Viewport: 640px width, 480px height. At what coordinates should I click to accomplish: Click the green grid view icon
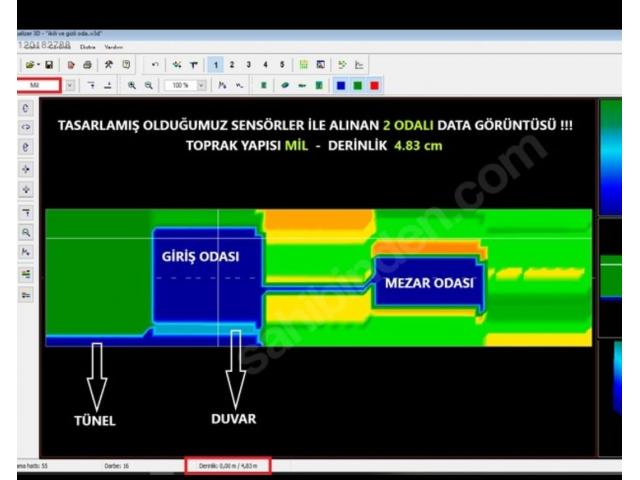(x=303, y=64)
